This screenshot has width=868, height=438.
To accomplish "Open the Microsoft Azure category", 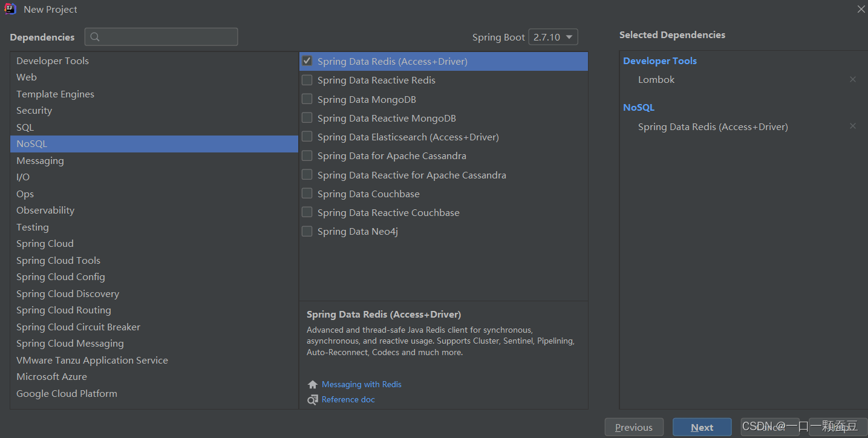I will point(154,377).
